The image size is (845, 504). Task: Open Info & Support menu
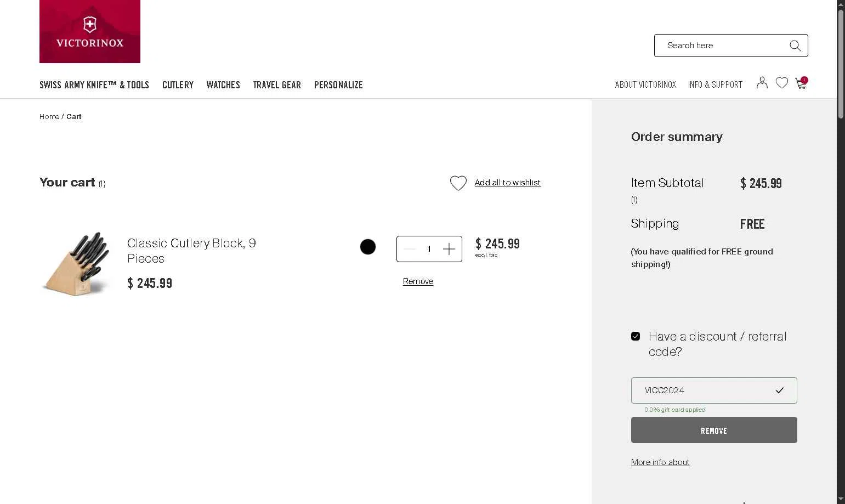click(715, 84)
